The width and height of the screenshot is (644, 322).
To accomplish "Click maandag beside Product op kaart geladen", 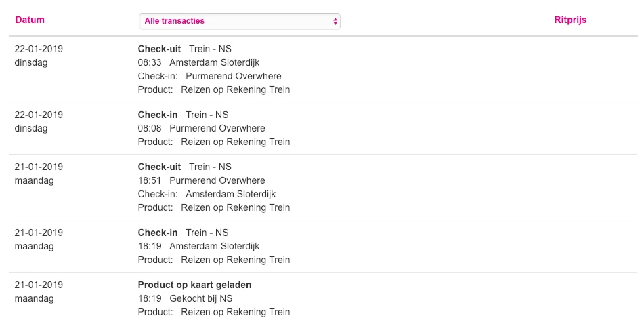I will (x=34, y=298).
